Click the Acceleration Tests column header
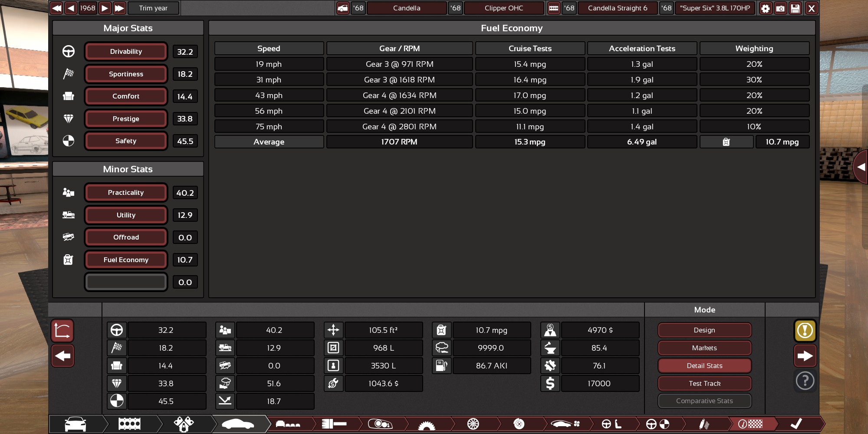 [x=642, y=49]
